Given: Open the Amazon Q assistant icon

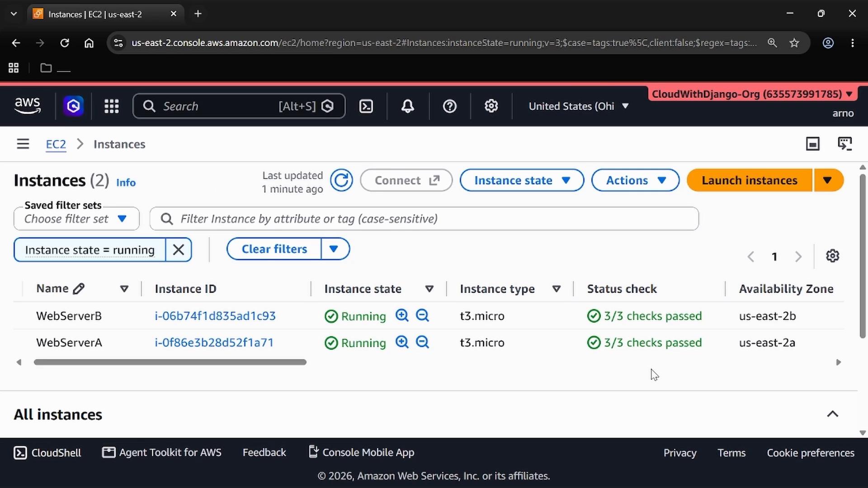Looking at the screenshot, I should coord(73,106).
